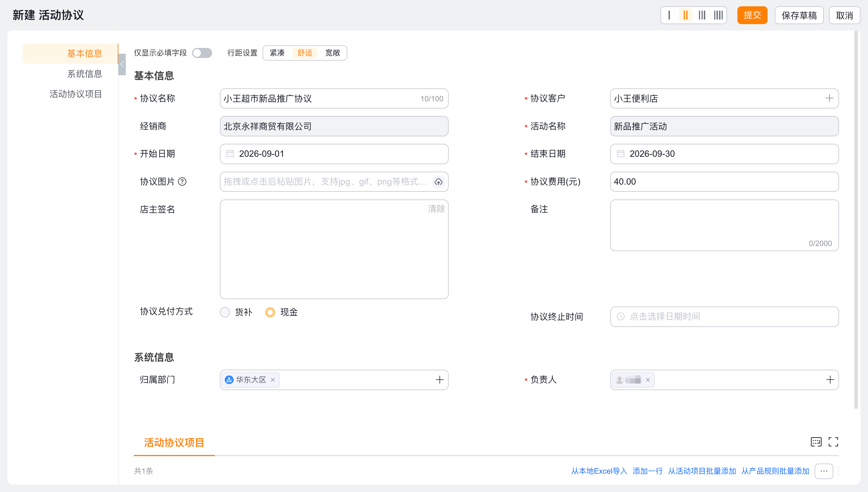Image resolution: width=868 pixels, height=492 pixels.
Task: Click 从活动项目批量添加 link
Action: [x=702, y=471]
